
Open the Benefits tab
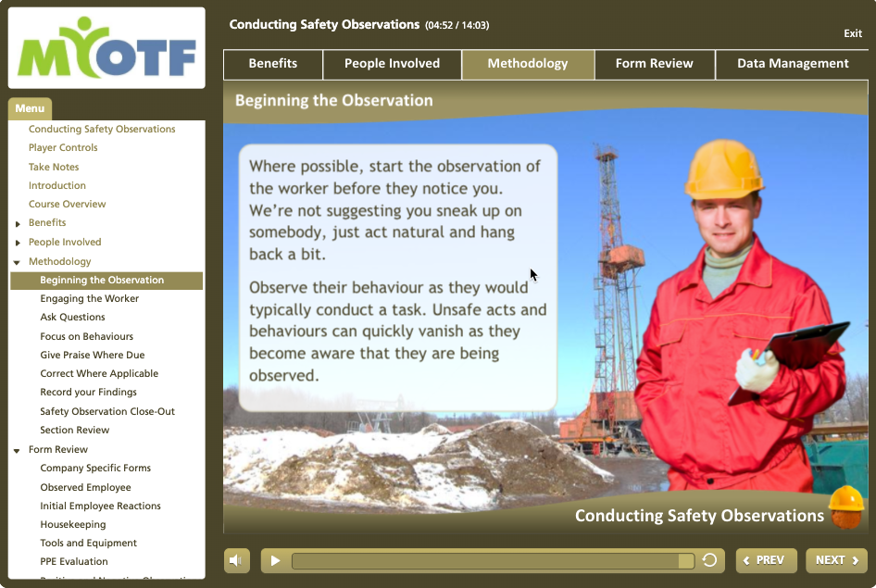click(x=273, y=64)
